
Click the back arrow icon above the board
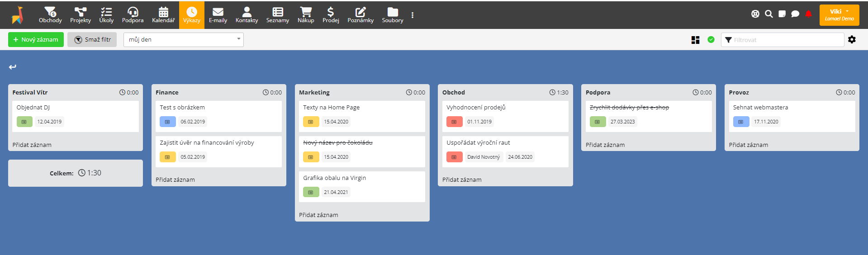point(13,67)
